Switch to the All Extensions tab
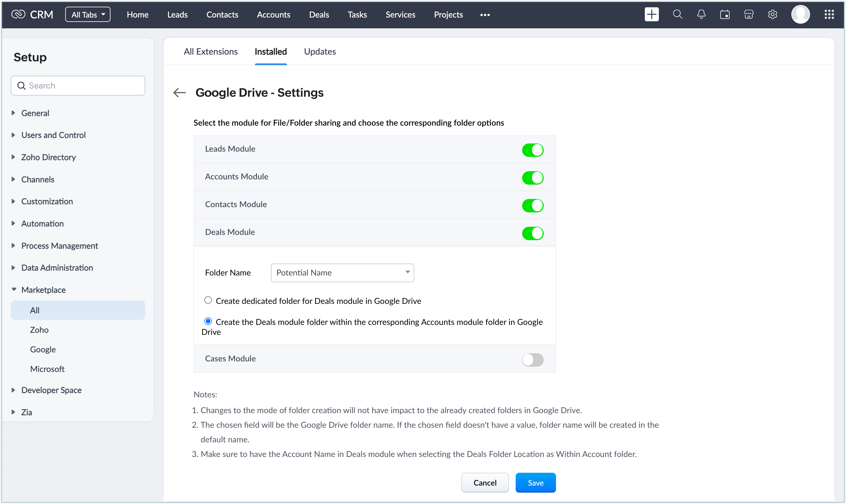The width and height of the screenshot is (846, 504). pos(210,52)
